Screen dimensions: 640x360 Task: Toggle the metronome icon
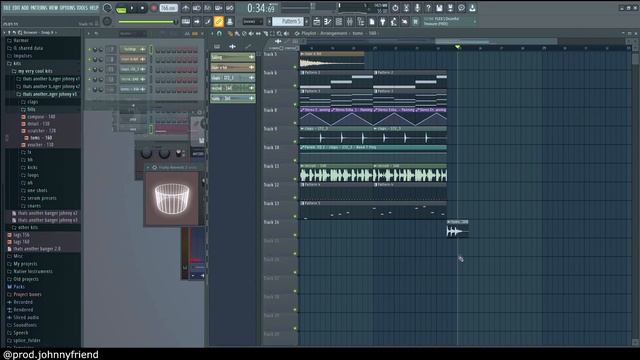tap(186, 8)
